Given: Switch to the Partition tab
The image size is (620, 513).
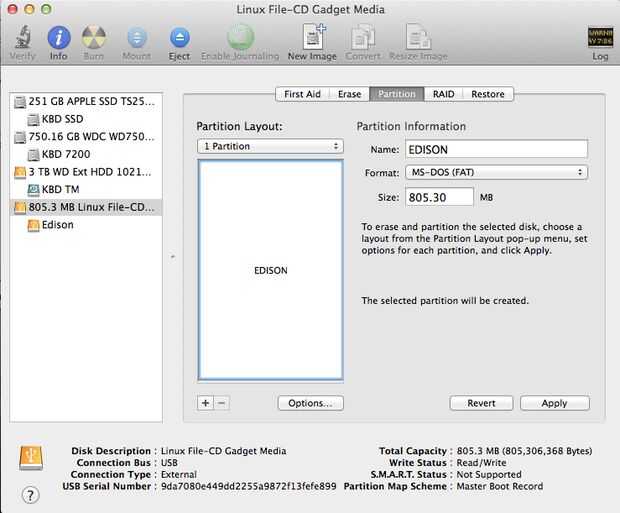Looking at the screenshot, I should (x=397, y=94).
